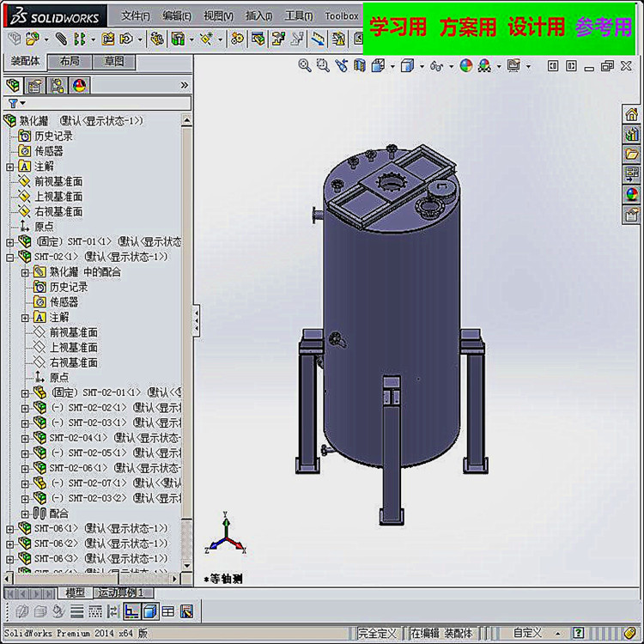Switch to the 布局 tab
The image size is (644, 644).
click(x=70, y=61)
